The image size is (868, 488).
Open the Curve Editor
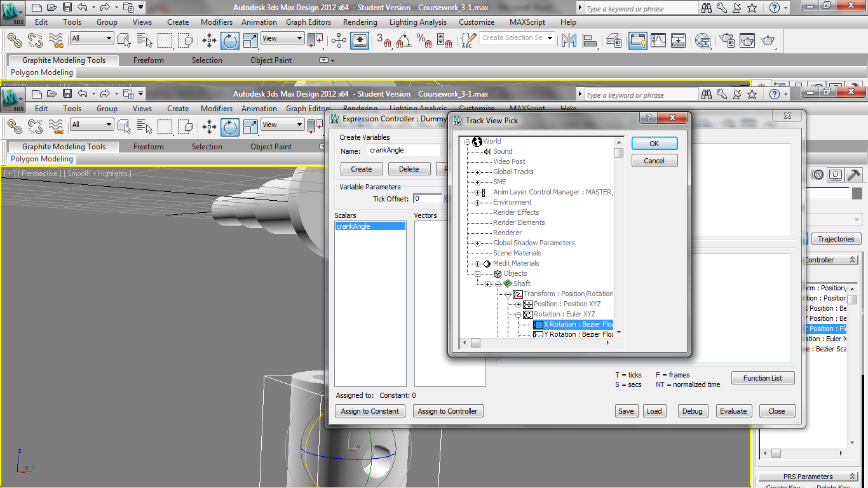(x=658, y=41)
